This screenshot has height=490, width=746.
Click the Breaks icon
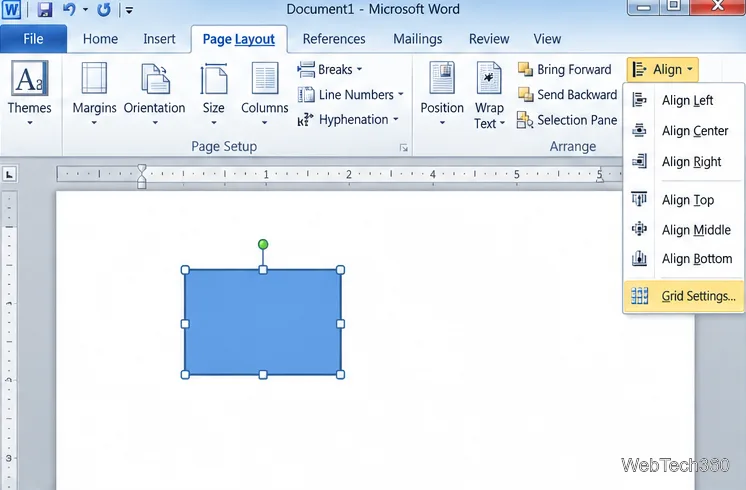[305, 69]
